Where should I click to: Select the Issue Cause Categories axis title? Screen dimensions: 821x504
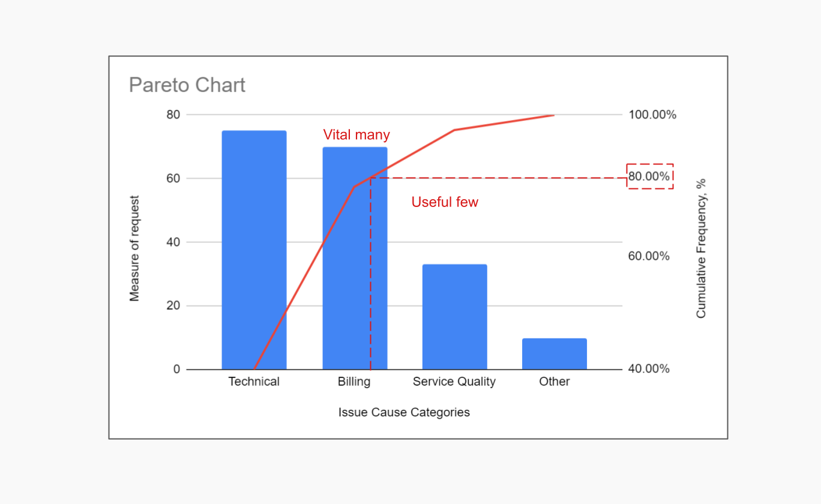(x=404, y=412)
